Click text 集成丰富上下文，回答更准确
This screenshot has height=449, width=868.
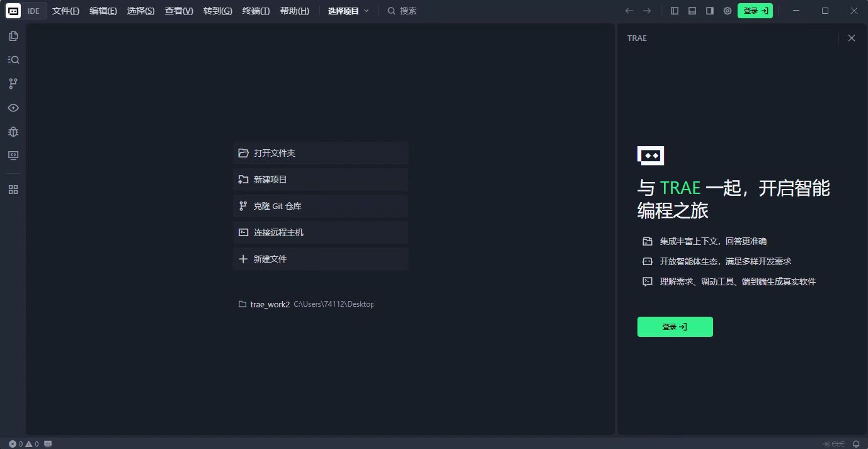tap(713, 241)
